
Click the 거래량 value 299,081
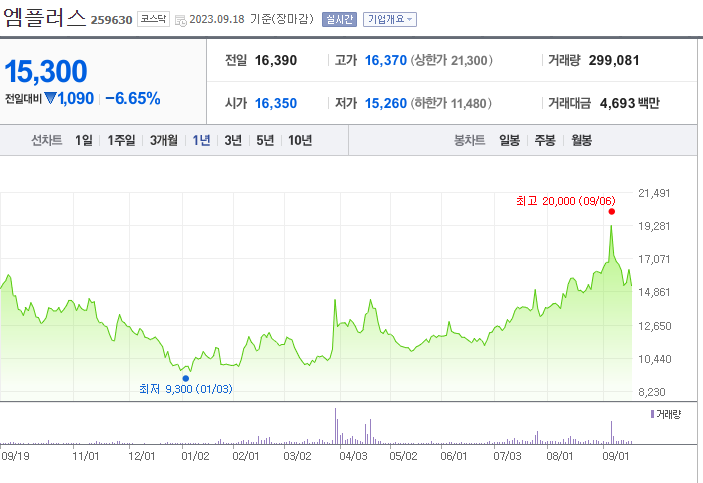point(614,60)
